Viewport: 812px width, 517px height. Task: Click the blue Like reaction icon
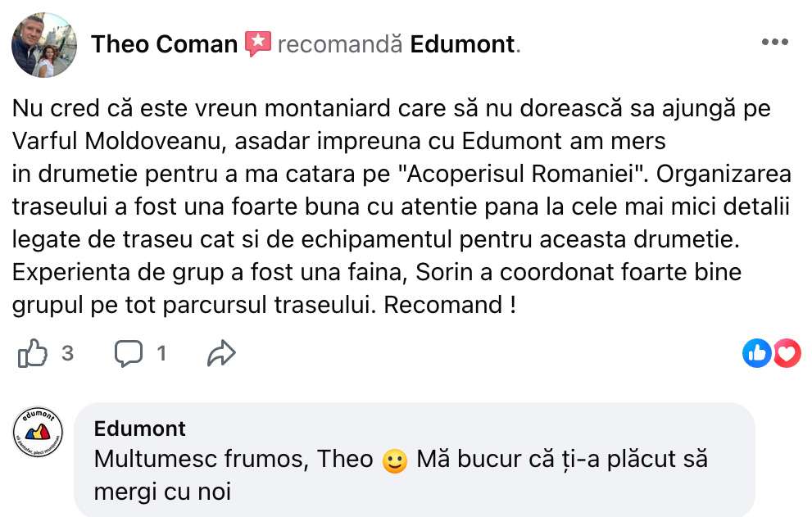click(x=756, y=353)
